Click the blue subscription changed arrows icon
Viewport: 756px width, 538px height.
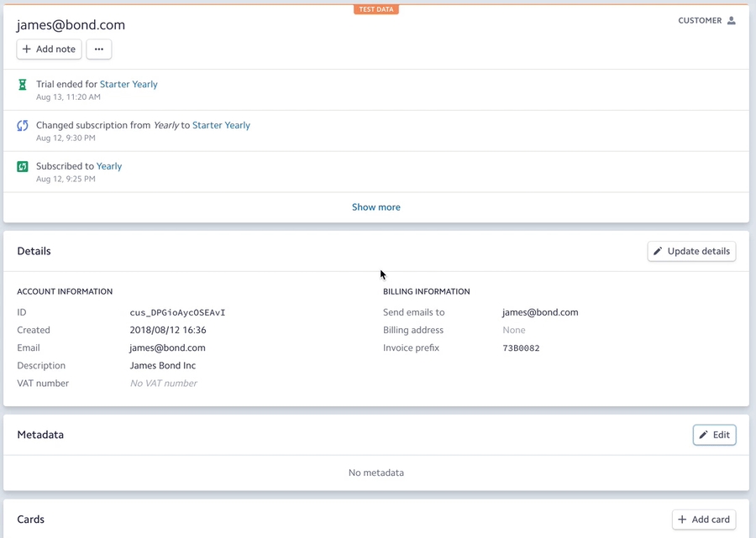tap(23, 126)
